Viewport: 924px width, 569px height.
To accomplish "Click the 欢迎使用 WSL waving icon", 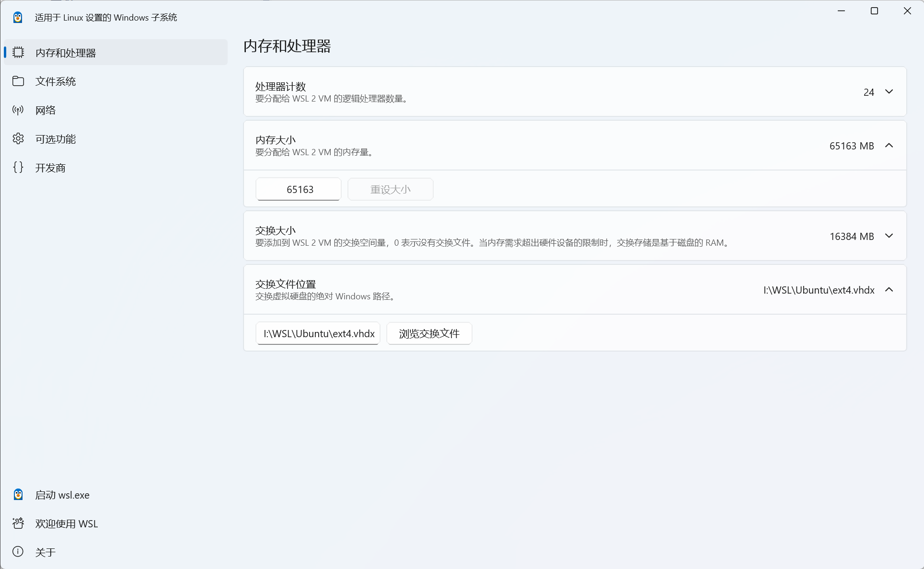I will [x=18, y=523].
